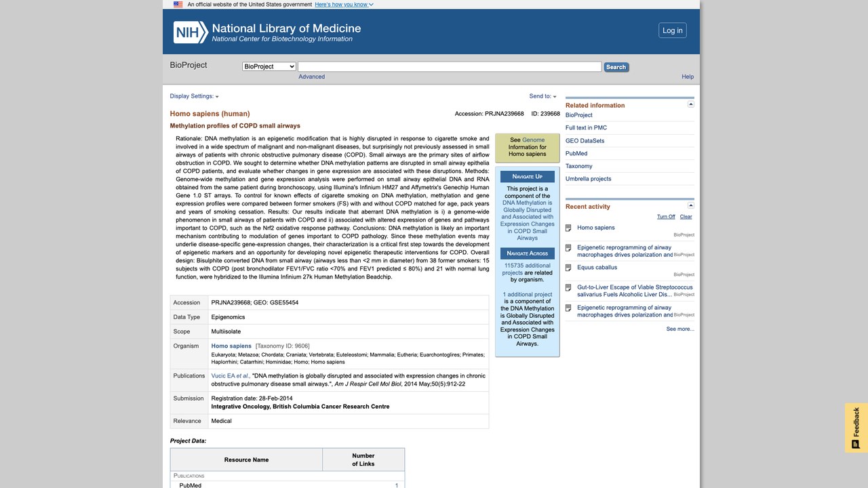Click National Library of Medicine header title

point(287,28)
